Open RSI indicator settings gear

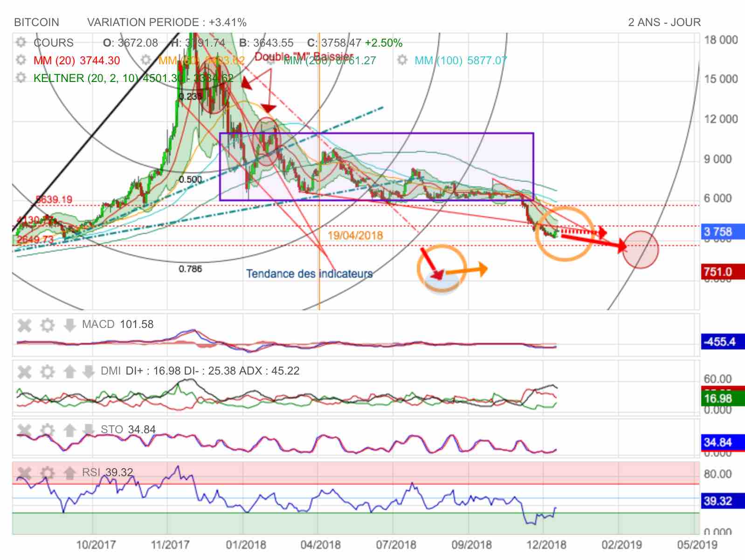pos(47,473)
